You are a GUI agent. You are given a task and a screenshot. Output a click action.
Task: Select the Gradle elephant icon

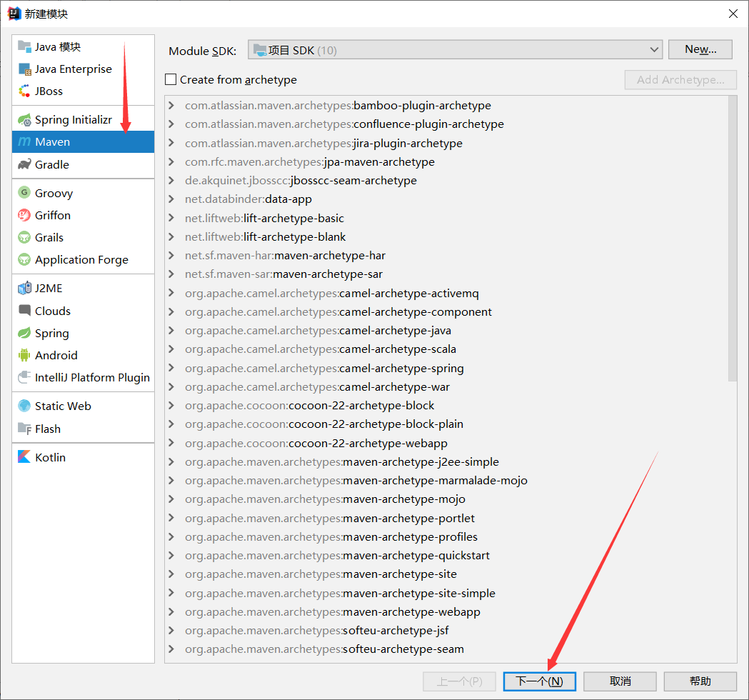pyautogui.click(x=24, y=164)
